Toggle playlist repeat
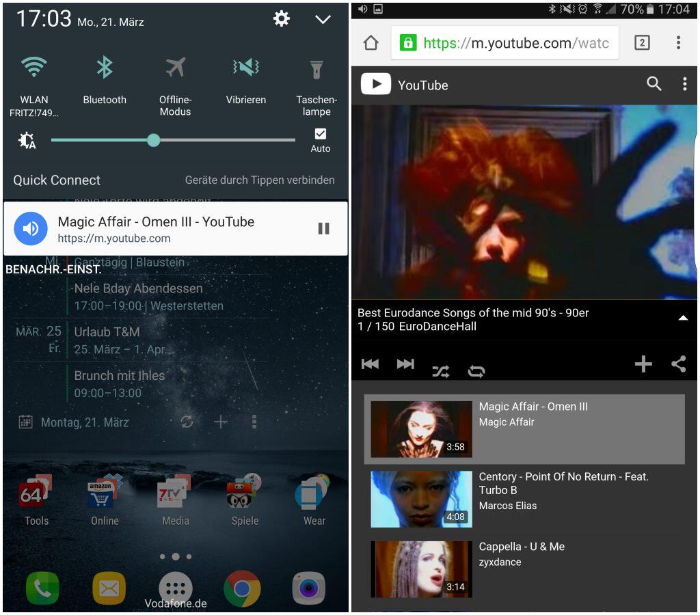Viewport: 700px width, 615px height. tap(476, 371)
